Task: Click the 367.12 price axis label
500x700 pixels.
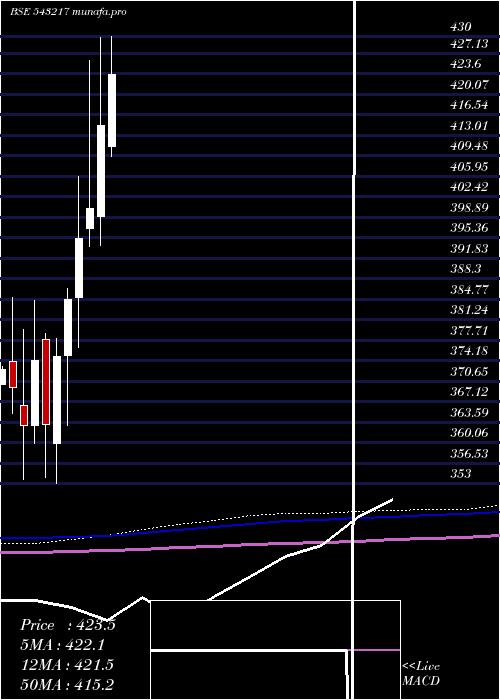Action: [469, 392]
